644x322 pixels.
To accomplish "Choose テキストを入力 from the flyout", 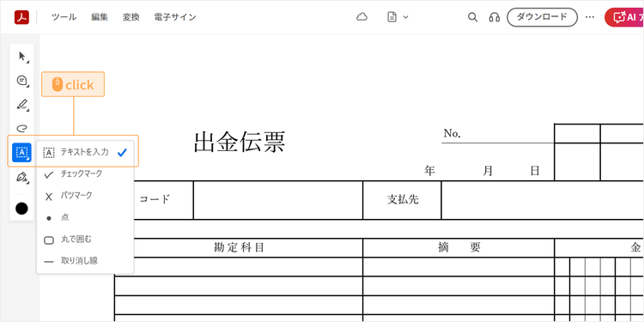I will click(85, 152).
